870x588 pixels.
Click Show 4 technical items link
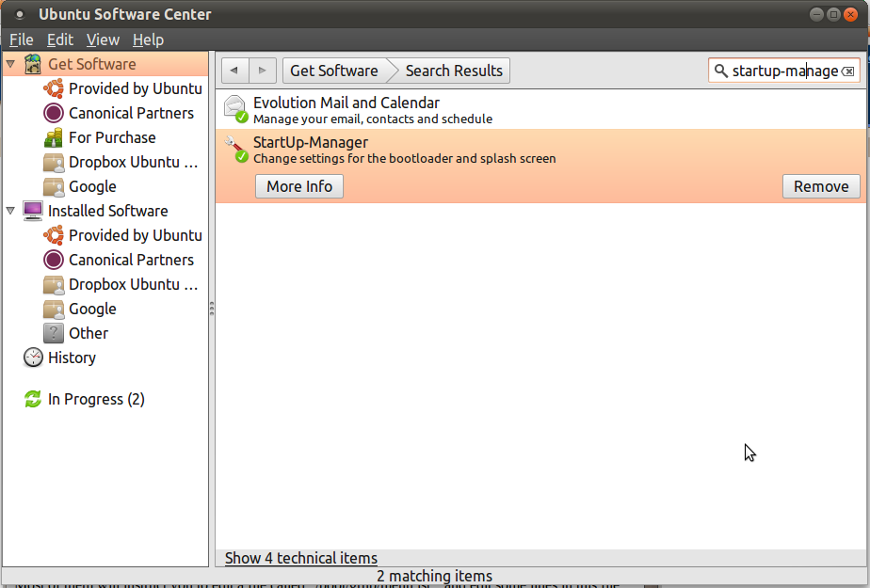pyautogui.click(x=300, y=558)
